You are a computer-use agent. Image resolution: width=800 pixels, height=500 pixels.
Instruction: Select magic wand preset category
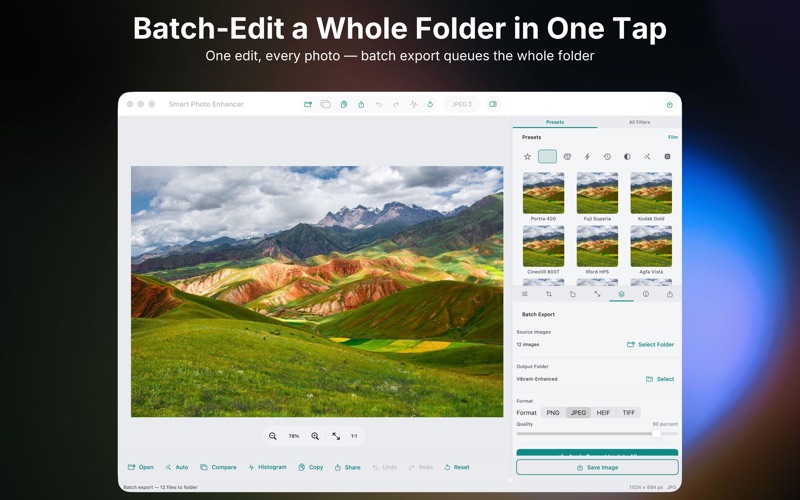(647, 157)
